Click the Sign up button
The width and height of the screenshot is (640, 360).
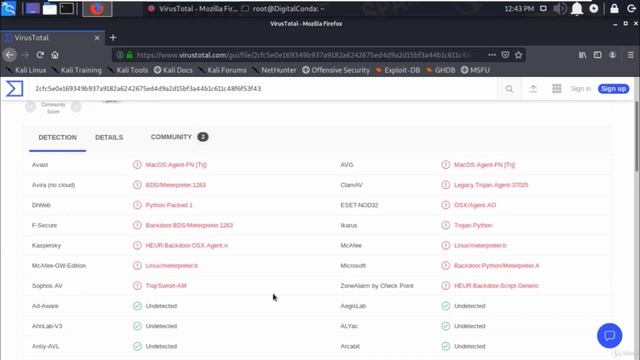(613, 89)
